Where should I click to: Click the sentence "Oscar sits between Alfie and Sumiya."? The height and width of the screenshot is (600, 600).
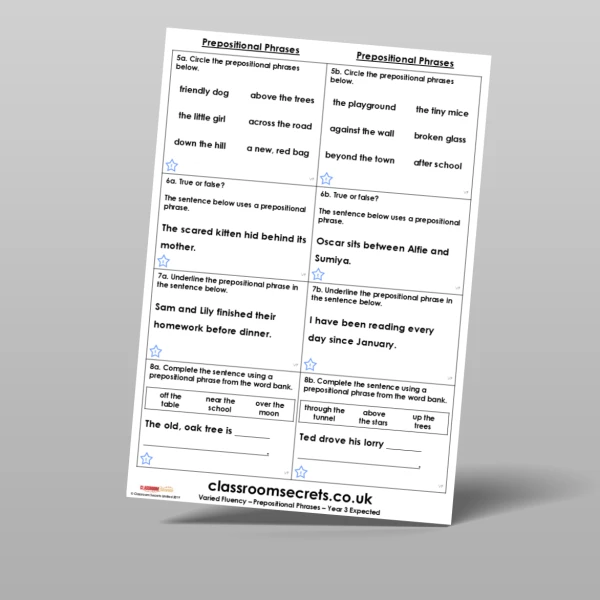point(382,251)
